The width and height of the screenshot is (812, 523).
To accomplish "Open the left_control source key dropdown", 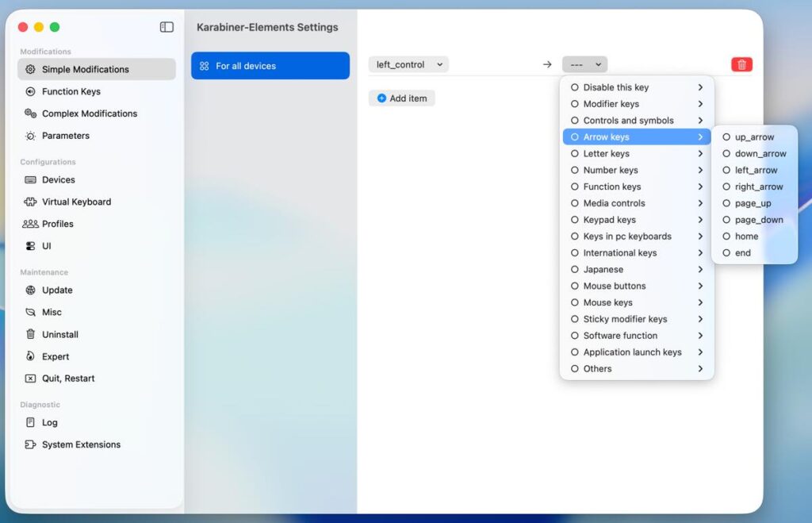I will pyautogui.click(x=408, y=65).
